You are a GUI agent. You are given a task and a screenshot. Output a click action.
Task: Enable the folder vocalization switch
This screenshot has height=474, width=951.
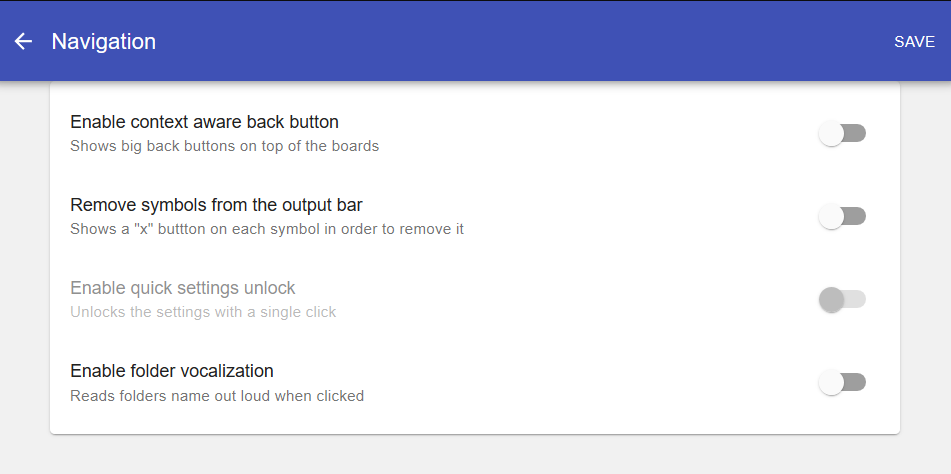(x=842, y=382)
